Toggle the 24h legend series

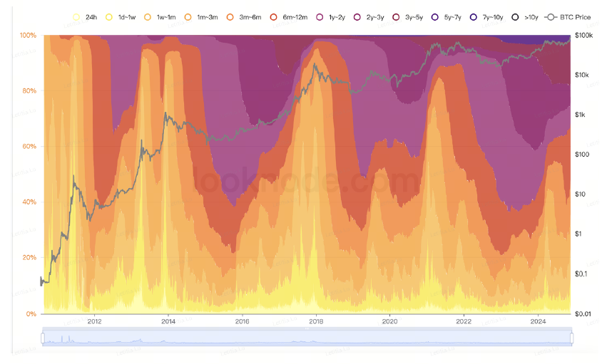point(76,16)
